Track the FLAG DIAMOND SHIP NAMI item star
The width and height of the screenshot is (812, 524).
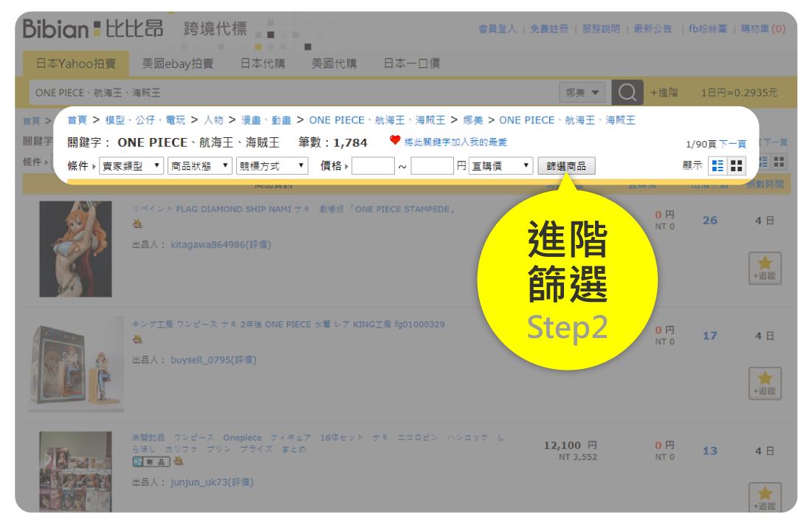pyautogui.click(x=765, y=268)
